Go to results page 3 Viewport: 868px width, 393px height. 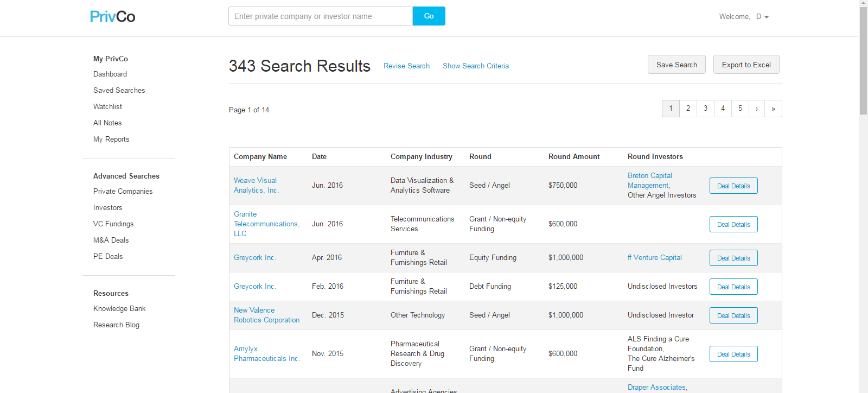(705, 109)
